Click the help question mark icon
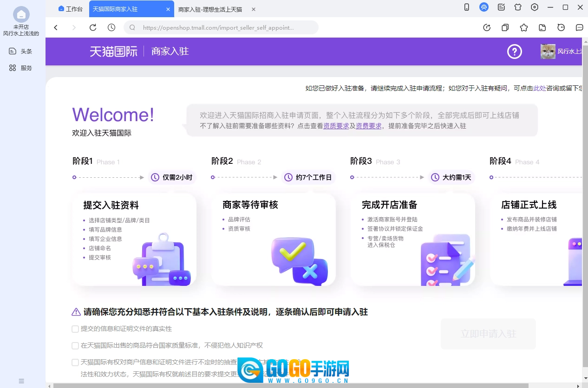588x388 pixels. (514, 52)
